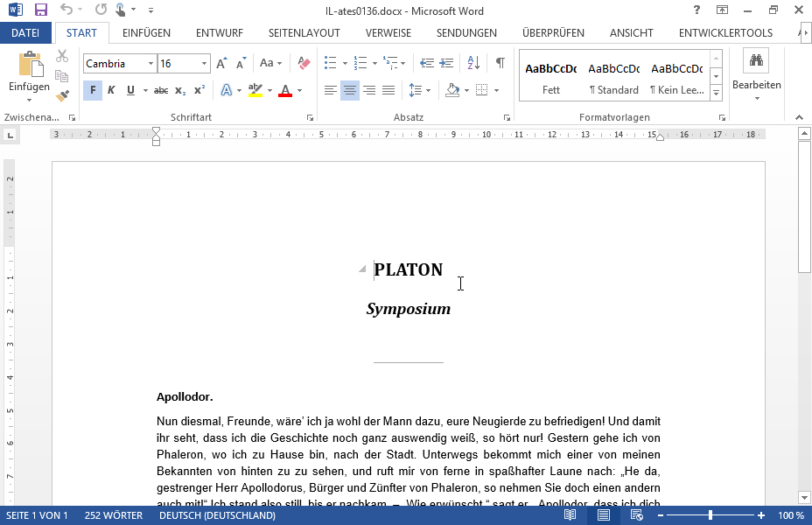Click the Redo arrow in quick access toolbar
The height and width of the screenshot is (525, 812).
tap(101, 10)
